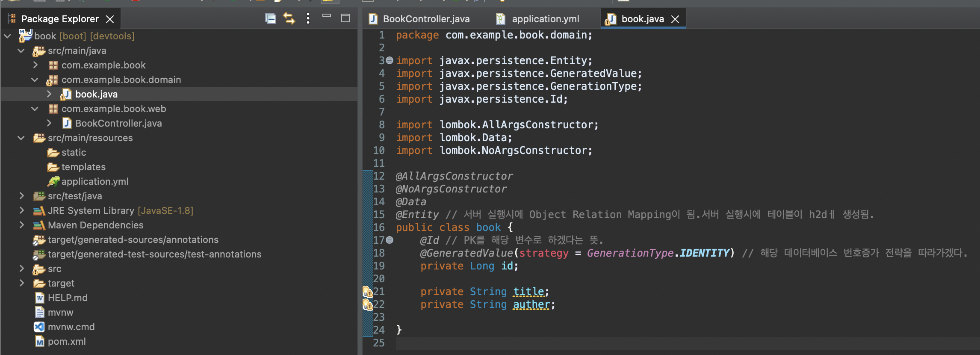Expand Maven Dependencies node

coord(21,225)
